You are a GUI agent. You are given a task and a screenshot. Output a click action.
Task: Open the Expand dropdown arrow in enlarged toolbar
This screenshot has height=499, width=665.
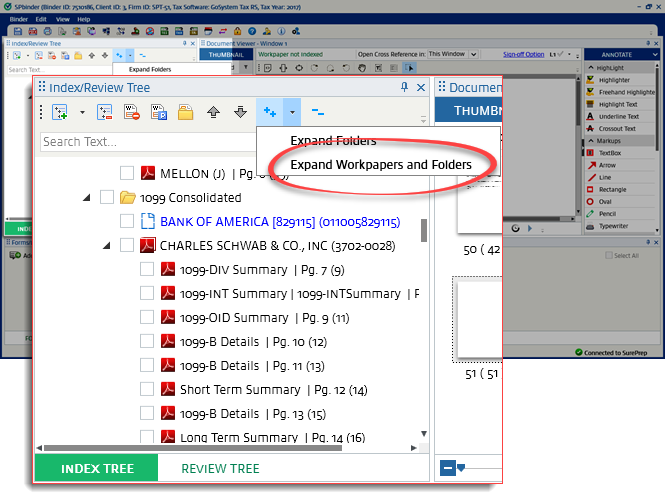click(x=292, y=112)
